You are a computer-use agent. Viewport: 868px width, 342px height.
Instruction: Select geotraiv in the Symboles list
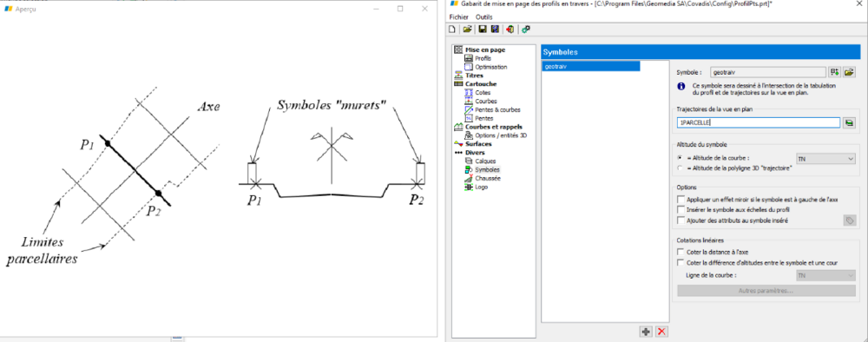[x=590, y=66]
